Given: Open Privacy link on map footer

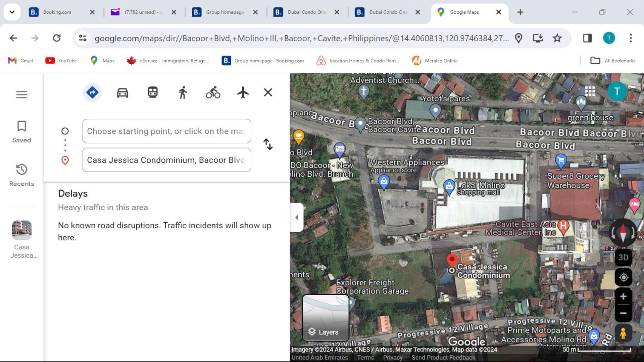Looking at the screenshot, I should point(393,358).
